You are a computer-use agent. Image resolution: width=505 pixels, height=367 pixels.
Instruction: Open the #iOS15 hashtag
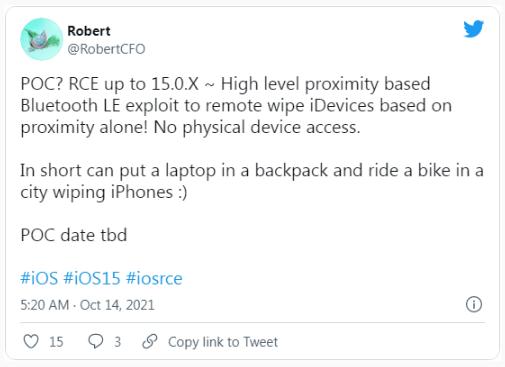[92, 278]
